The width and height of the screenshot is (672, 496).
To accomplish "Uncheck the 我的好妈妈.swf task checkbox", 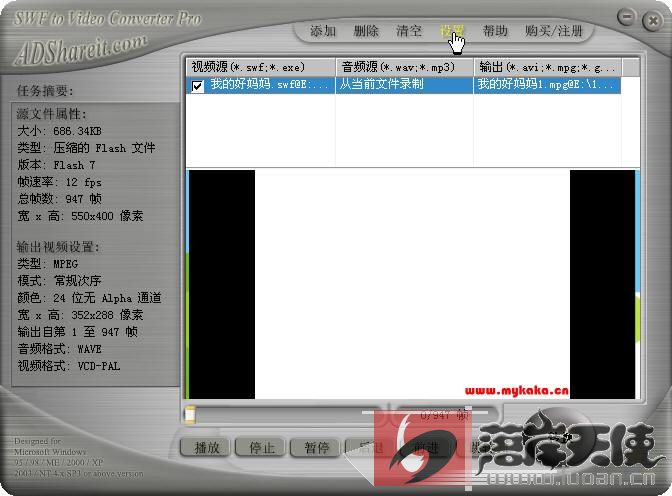I will 198,86.
